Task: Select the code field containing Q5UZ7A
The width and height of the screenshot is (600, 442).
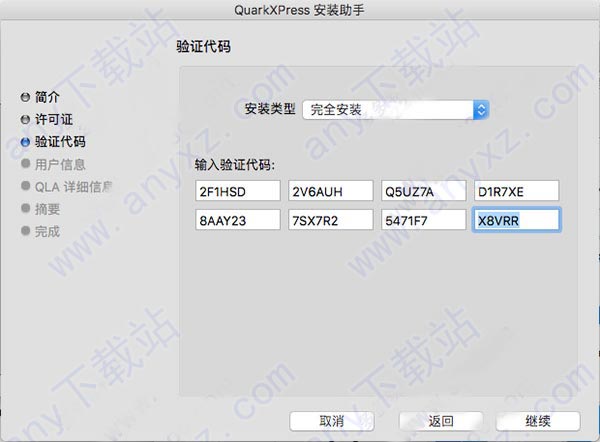Action: pyautogui.click(x=424, y=191)
